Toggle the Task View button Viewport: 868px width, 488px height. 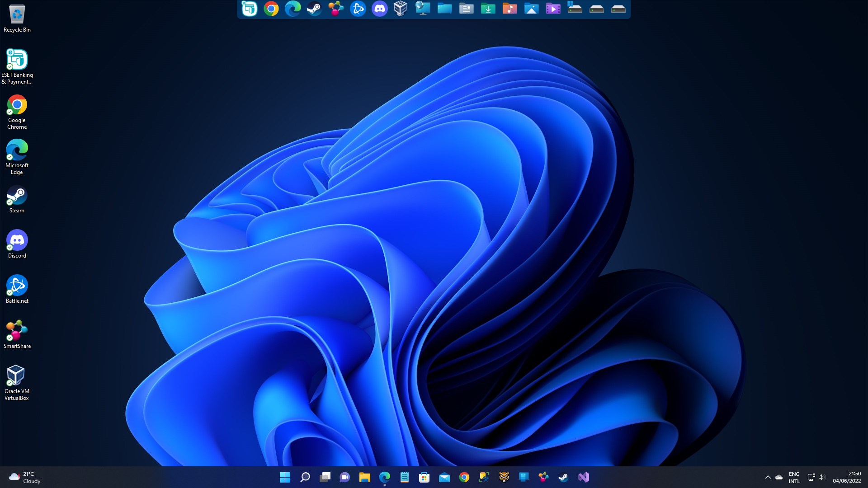click(x=325, y=477)
